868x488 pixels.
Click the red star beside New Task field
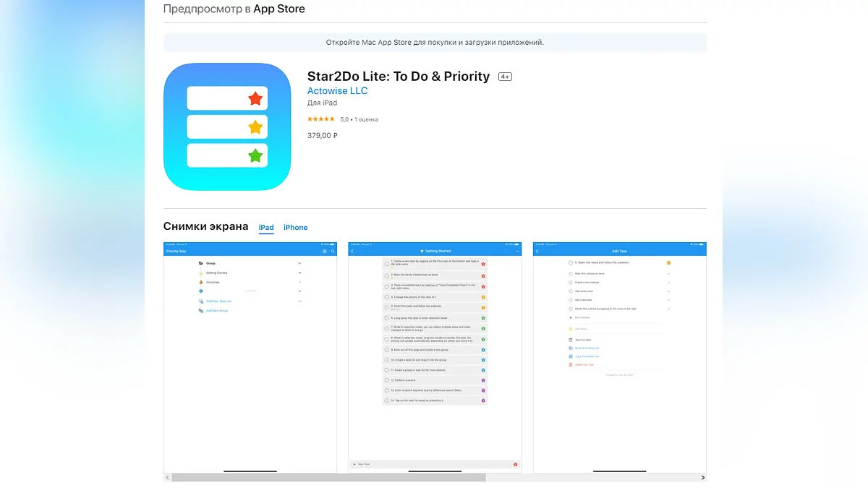(x=516, y=464)
